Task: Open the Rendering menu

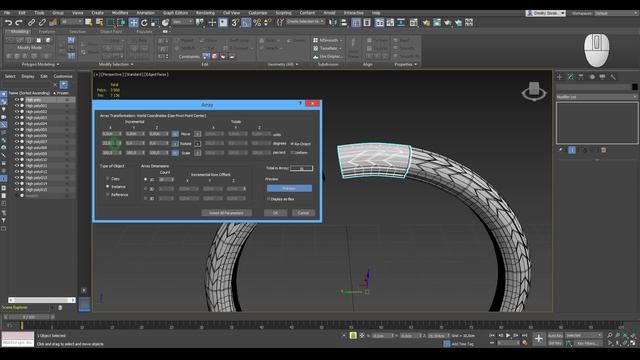Action: pyautogui.click(x=205, y=13)
